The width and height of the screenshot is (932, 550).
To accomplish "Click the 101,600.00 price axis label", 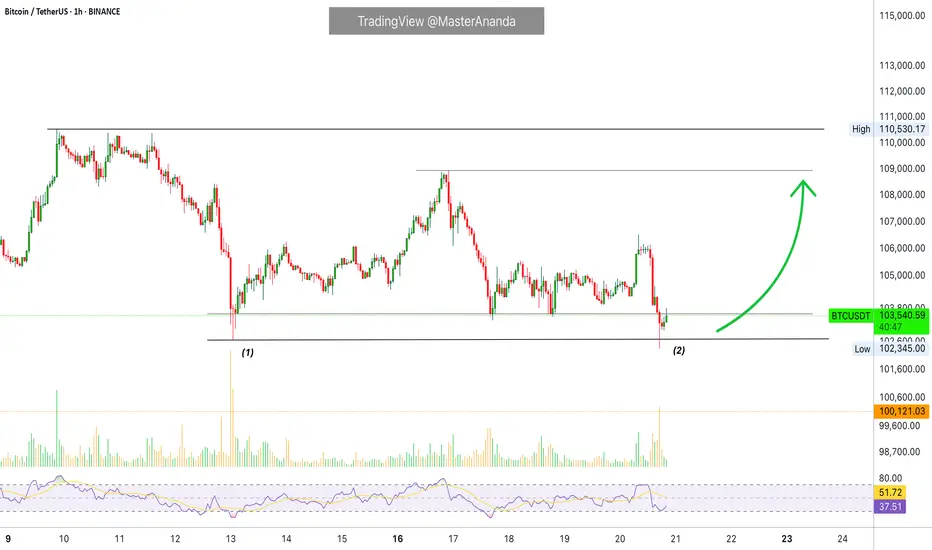I will tap(902, 369).
